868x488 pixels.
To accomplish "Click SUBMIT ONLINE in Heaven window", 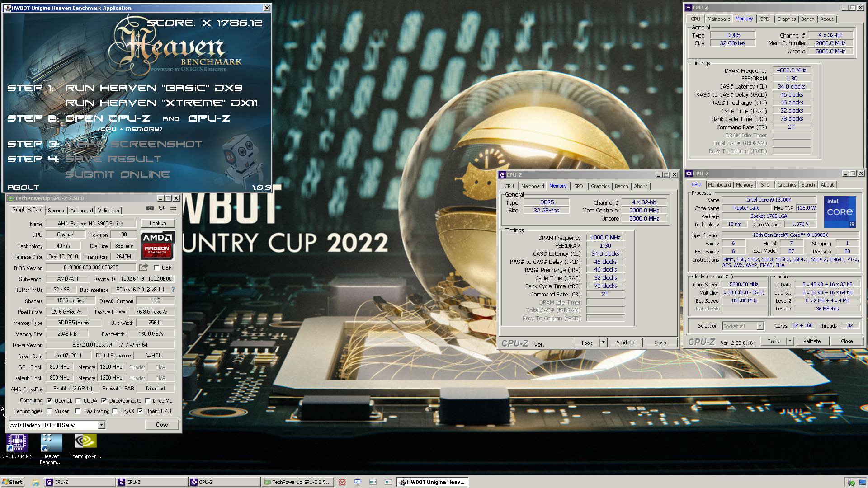I will [118, 174].
